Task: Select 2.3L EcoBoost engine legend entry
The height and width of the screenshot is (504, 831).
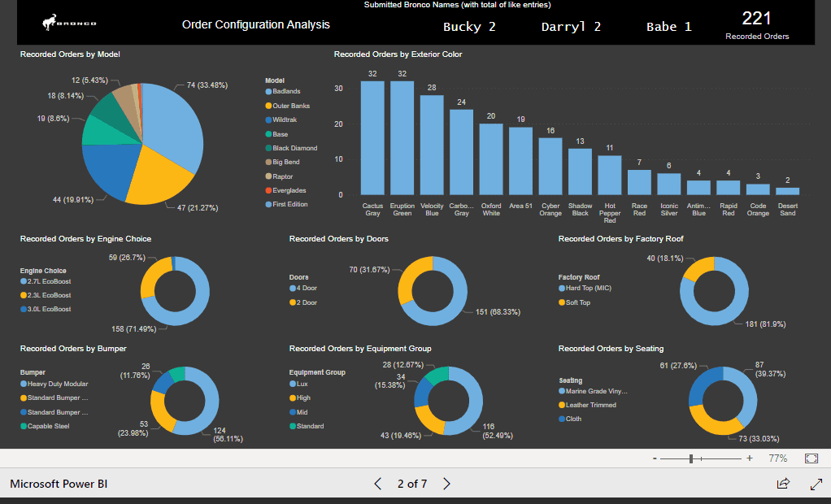Action: [46, 295]
